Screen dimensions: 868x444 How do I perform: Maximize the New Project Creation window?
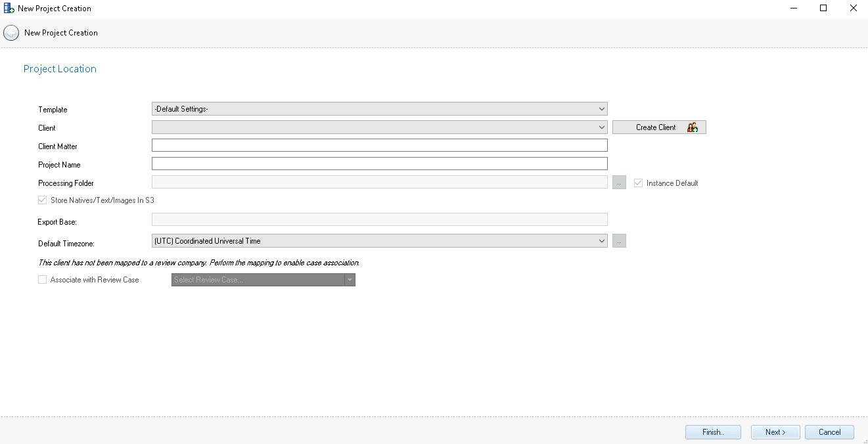click(x=823, y=9)
